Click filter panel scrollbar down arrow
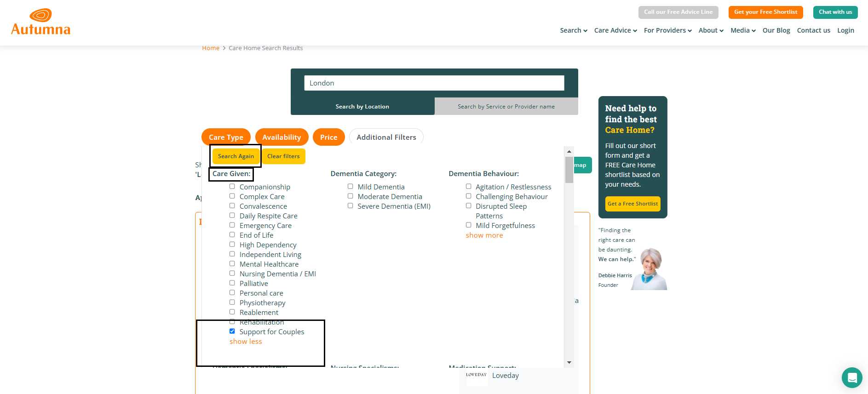Screen dimensions: 868x394 click(x=569, y=363)
